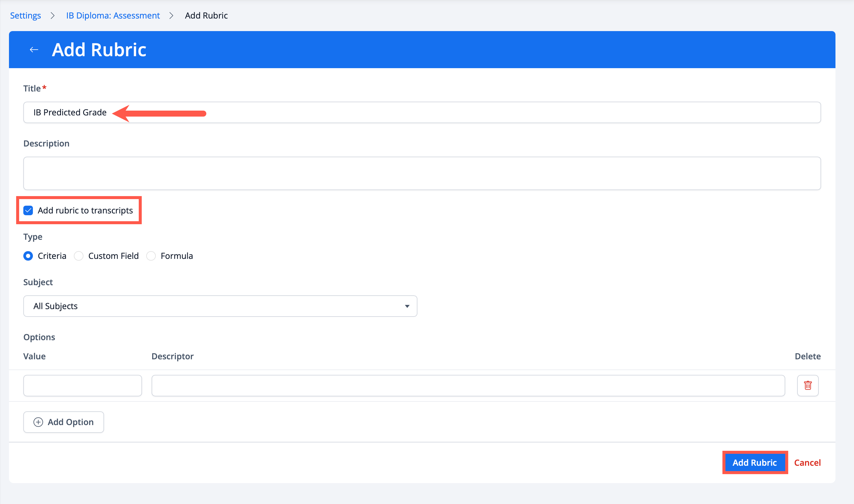This screenshot has height=504, width=854.
Task: Click the plus icon in Add Option
Action: tap(38, 422)
